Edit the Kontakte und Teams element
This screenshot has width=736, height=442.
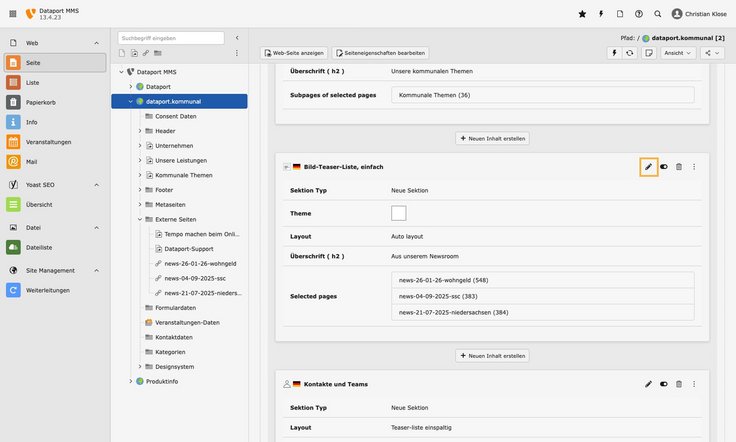pos(648,383)
